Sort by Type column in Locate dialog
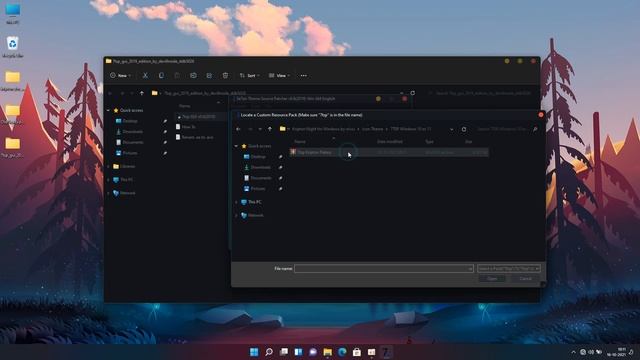The width and height of the screenshot is (640, 360). (429, 142)
